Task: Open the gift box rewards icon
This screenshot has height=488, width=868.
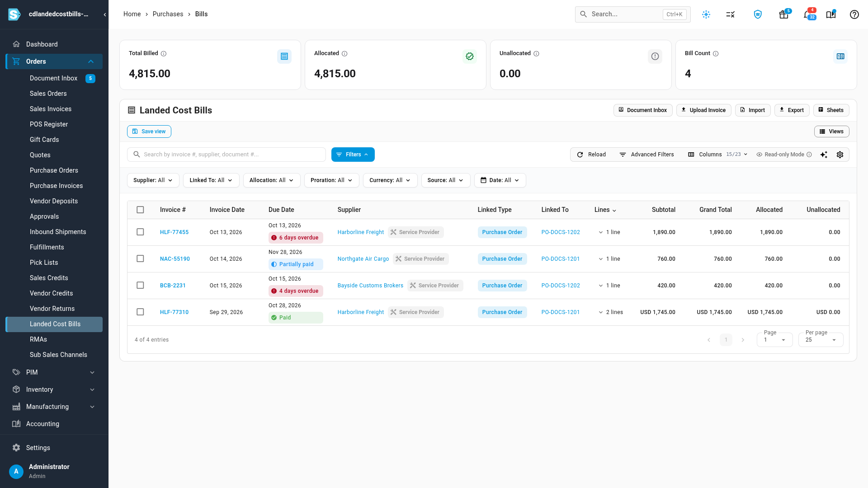Action: [783, 14]
